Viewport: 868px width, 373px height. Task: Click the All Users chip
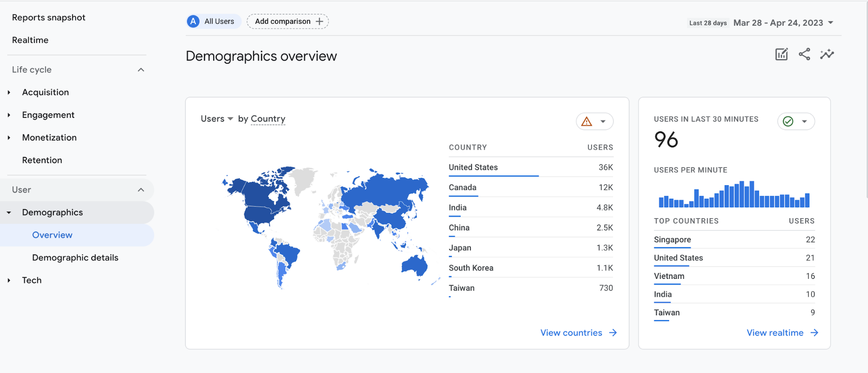(x=214, y=21)
